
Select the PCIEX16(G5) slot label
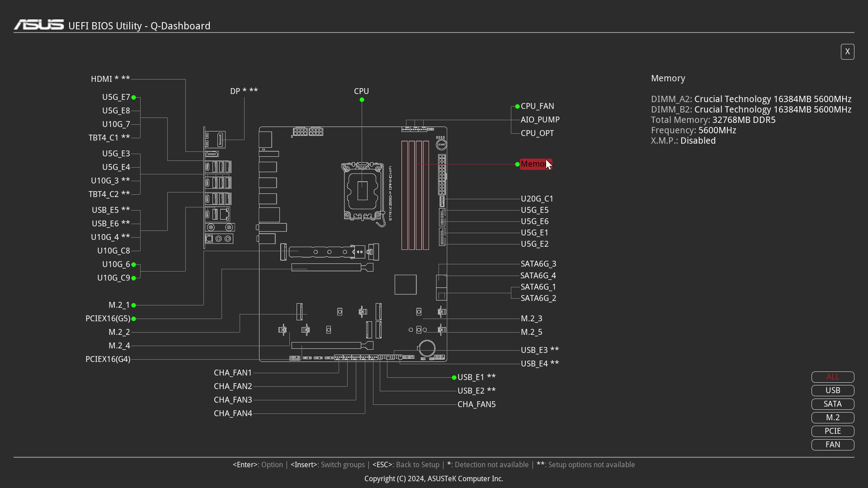click(108, 319)
